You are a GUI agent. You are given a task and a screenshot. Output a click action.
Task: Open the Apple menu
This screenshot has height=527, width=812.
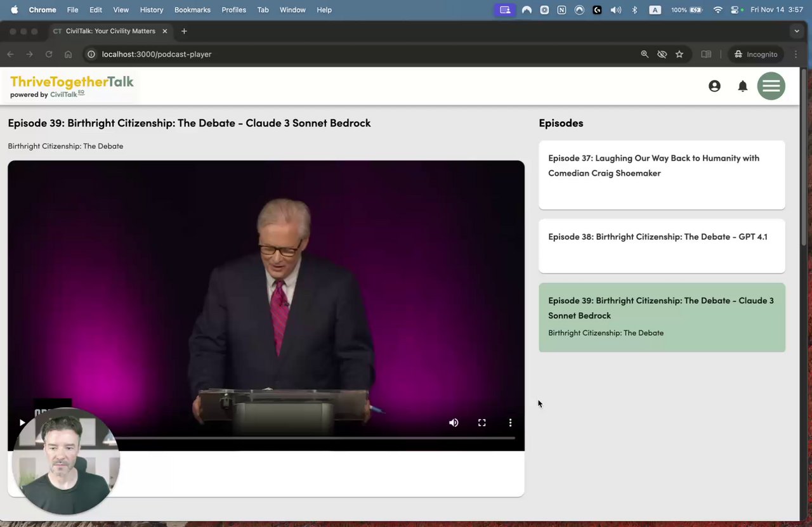14,10
